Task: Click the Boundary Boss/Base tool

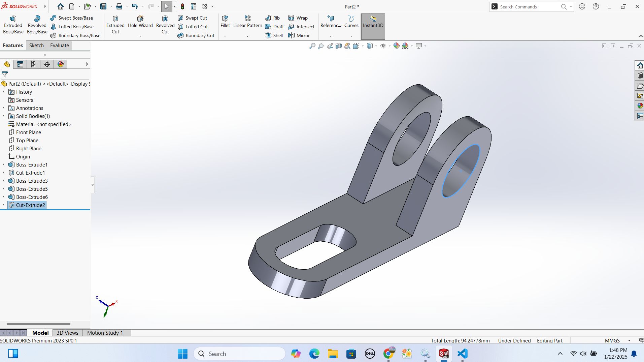Action: (75, 35)
